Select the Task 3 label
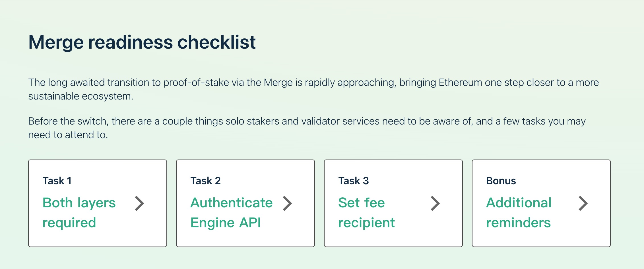 pos(354,181)
